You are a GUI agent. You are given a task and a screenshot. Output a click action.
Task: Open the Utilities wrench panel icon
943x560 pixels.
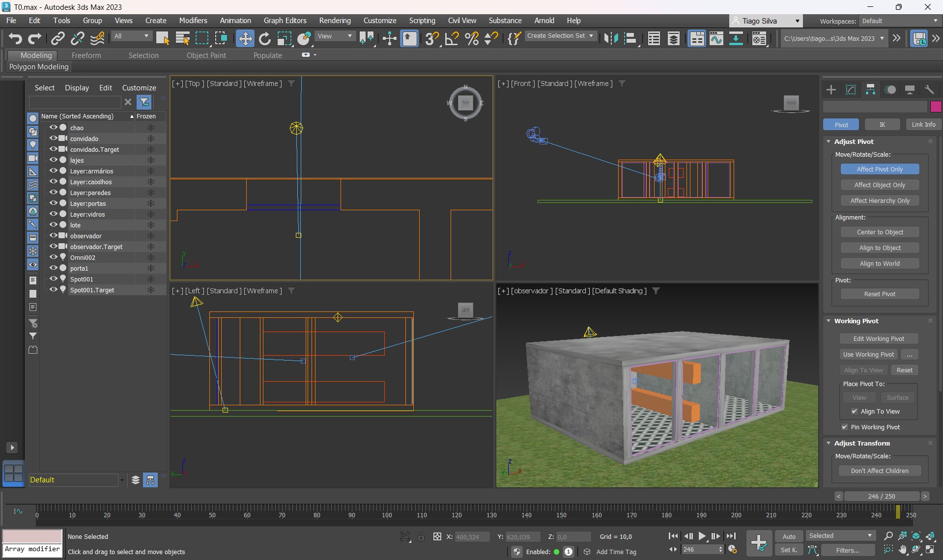coord(929,89)
